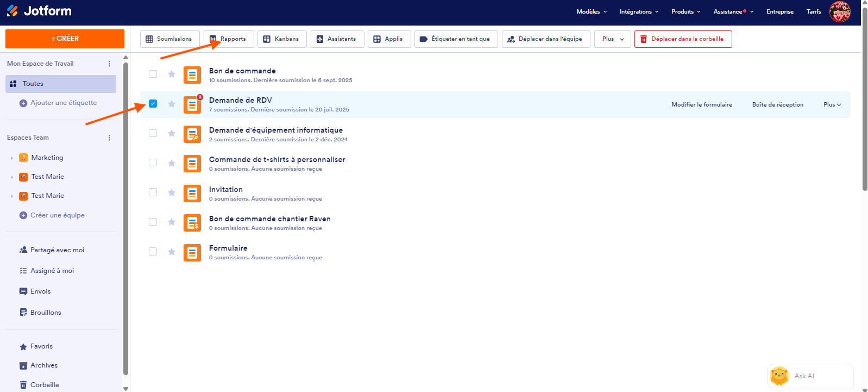Open Kanbans for the selected form

pos(282,39)
